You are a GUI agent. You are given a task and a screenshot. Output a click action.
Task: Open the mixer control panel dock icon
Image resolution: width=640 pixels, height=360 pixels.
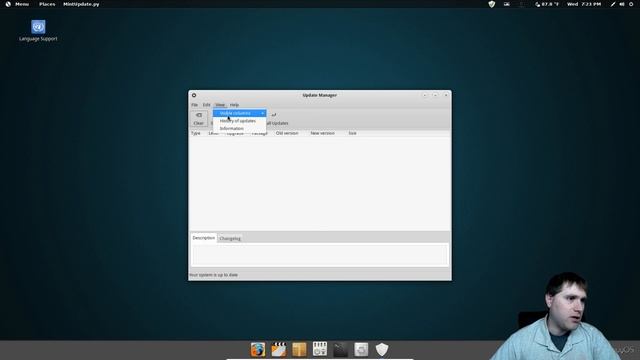point(320,349)
